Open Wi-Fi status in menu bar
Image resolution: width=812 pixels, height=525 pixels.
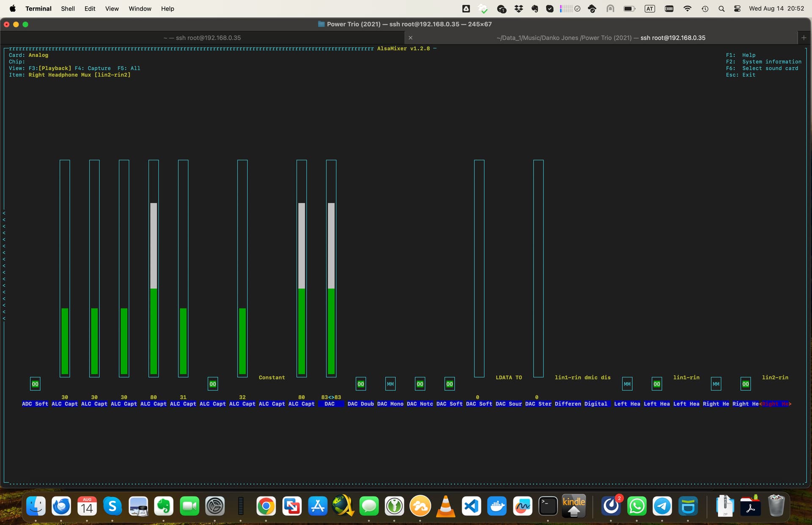tap(687, 8)
